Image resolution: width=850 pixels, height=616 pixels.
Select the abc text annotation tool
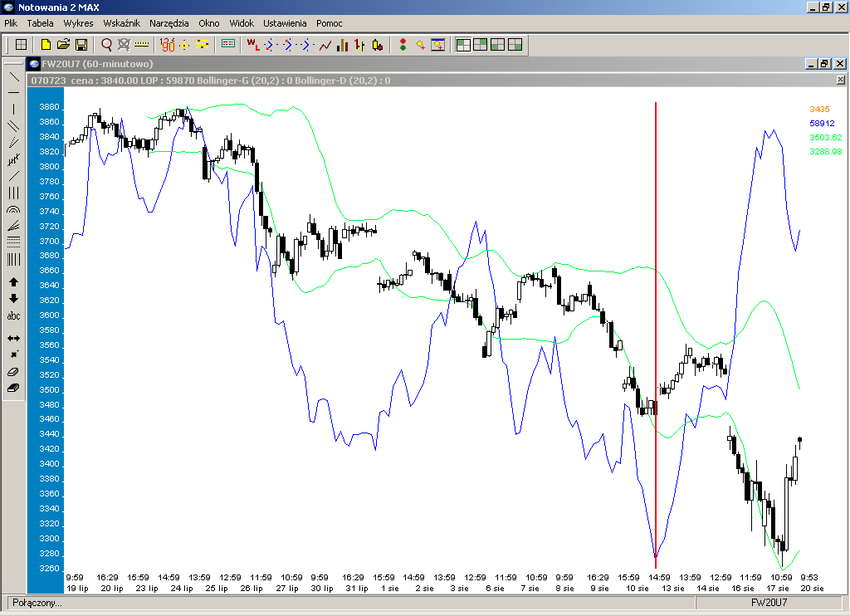(x=13, y=315)
